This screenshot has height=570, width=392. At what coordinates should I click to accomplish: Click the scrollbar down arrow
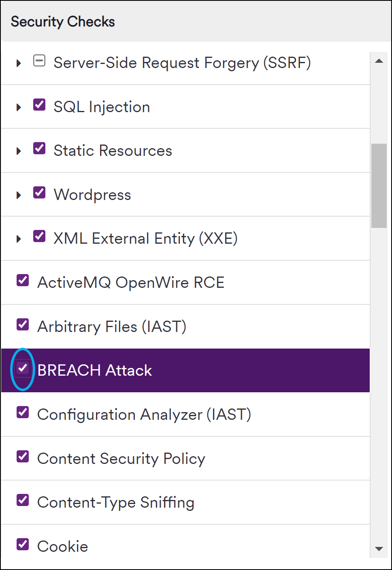(x=379, y=549)
